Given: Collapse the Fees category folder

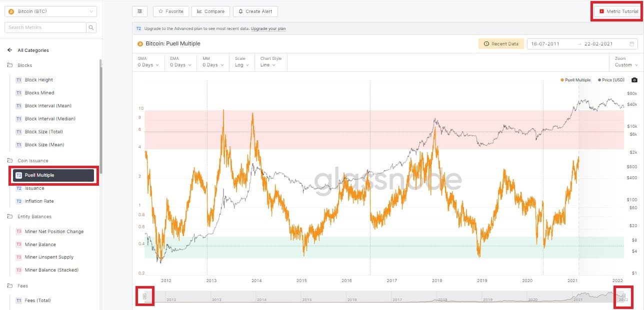Looking at the screenshot, I should [22, 286].
